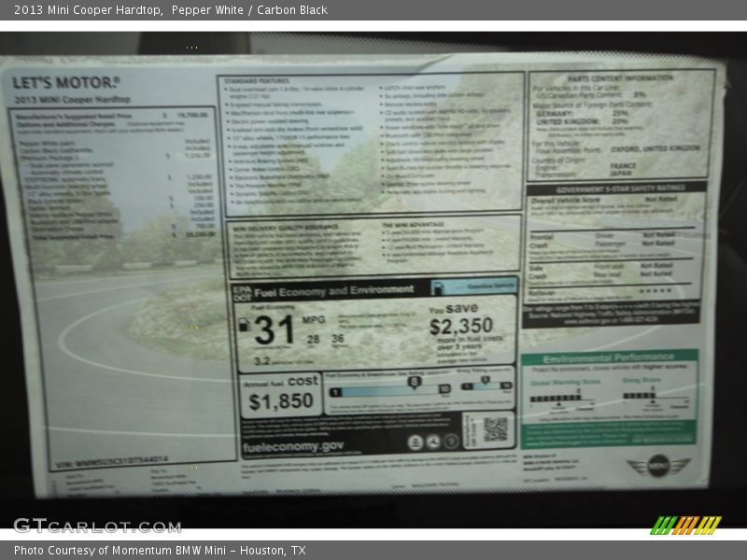Screen dimensions: 747x560
Task: Click the fueleconomy.gov link text
Action: tap(293, 447)
